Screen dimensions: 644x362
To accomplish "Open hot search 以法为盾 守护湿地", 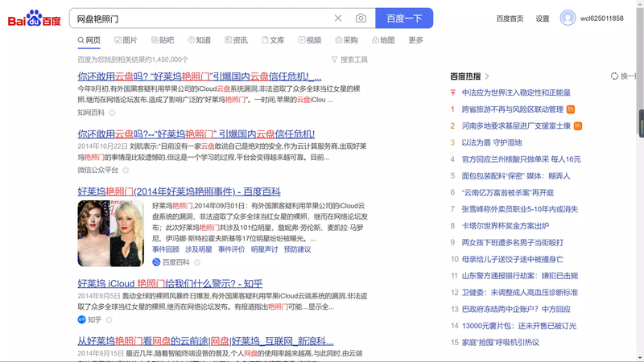I will point(492,142).
